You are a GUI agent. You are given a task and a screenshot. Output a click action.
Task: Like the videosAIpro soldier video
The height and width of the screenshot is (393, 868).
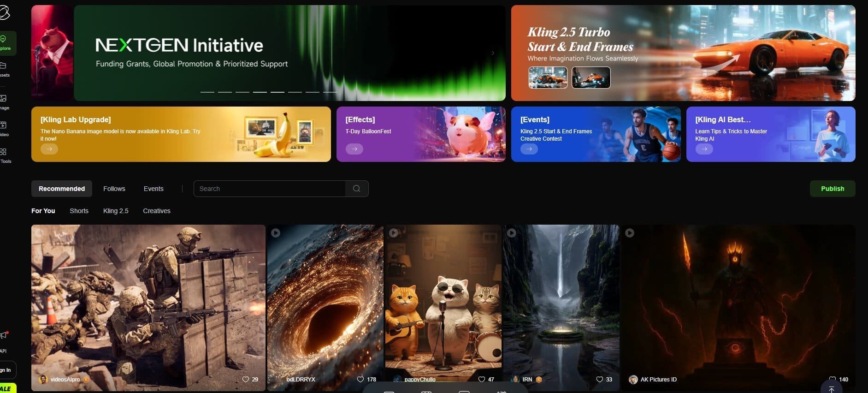click(245, 379)
